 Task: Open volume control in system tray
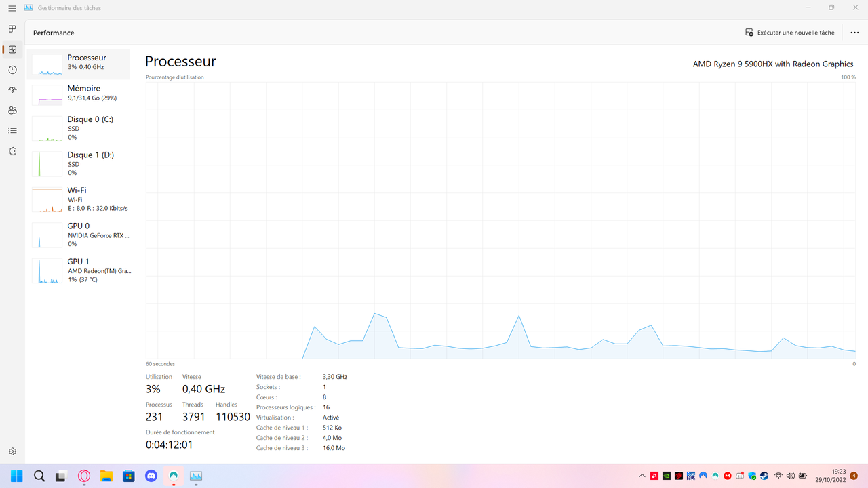[x=790, y=476]
